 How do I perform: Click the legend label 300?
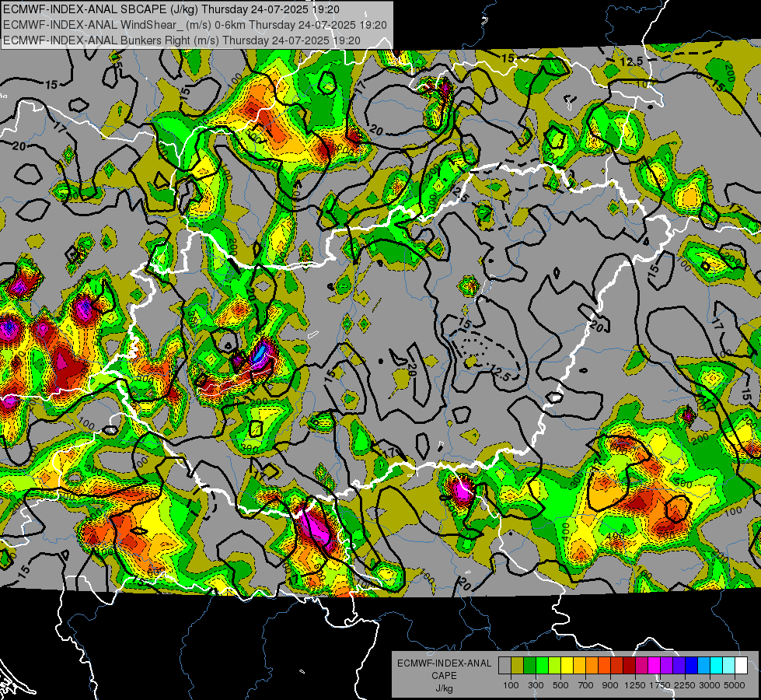click(x=536, y=685)
